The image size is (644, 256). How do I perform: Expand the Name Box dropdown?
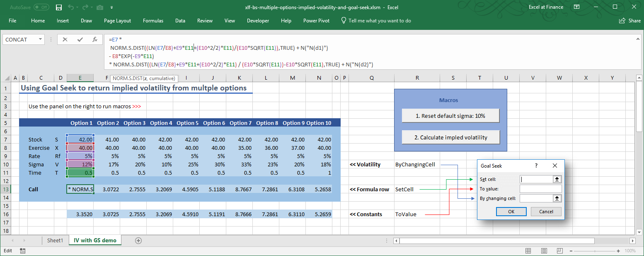click(41, 40)
